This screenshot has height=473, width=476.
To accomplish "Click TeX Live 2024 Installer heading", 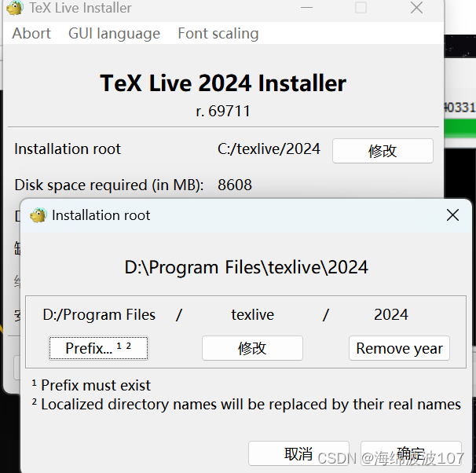I will [x=223, y=83].
